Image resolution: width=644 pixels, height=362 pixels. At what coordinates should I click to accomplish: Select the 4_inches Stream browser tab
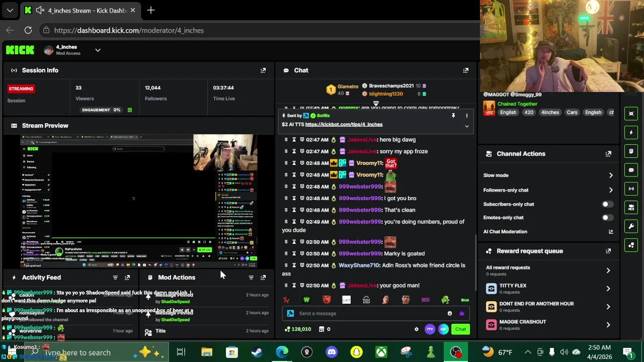pyautogui.click(x=80, y=10)
